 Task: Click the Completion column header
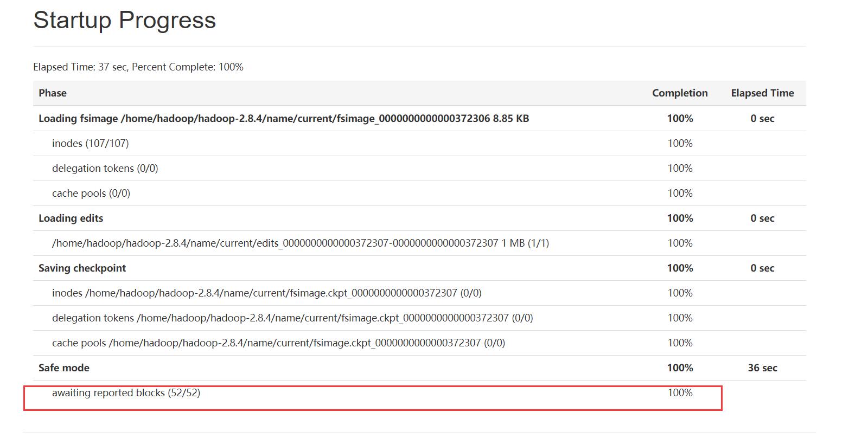coord(679,93)
